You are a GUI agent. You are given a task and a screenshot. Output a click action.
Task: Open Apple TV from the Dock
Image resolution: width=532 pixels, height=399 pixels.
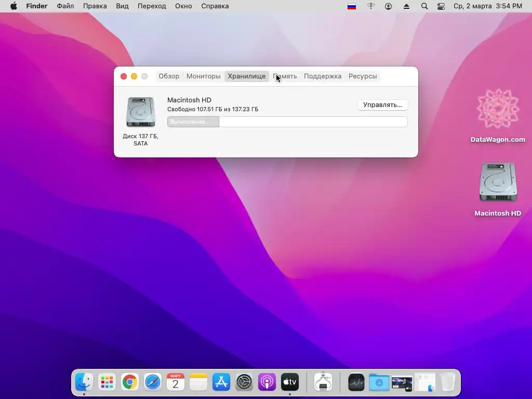pos(290,382)
